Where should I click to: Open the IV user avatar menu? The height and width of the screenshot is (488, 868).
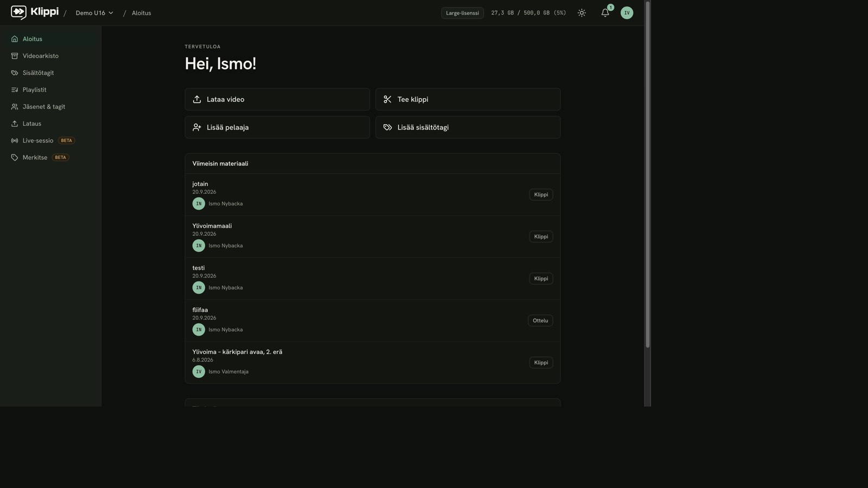(627, 13)
